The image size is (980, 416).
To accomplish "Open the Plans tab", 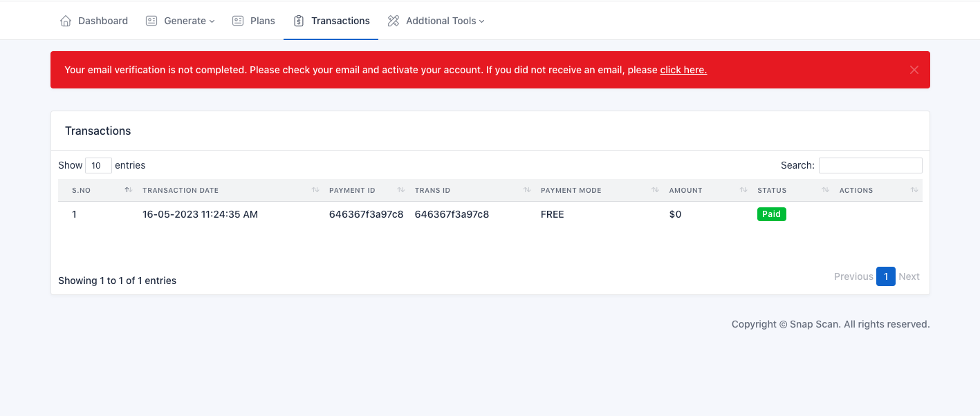I will (262, 21).
